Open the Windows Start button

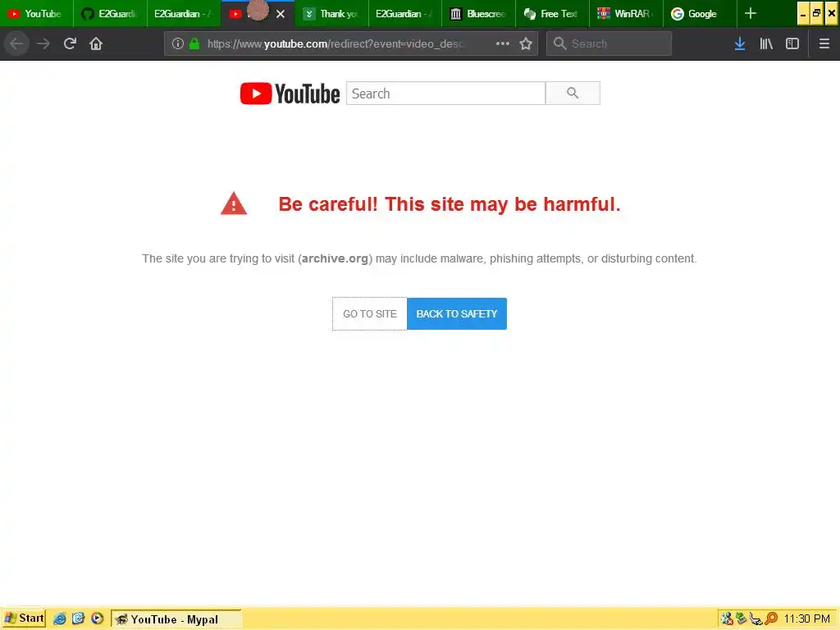(x=24, y=619)
